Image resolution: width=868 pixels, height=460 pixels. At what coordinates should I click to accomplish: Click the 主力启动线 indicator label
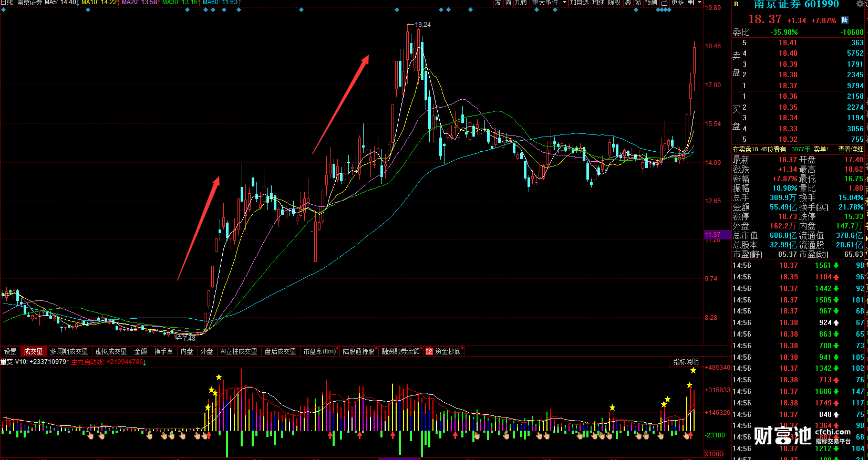87,362
